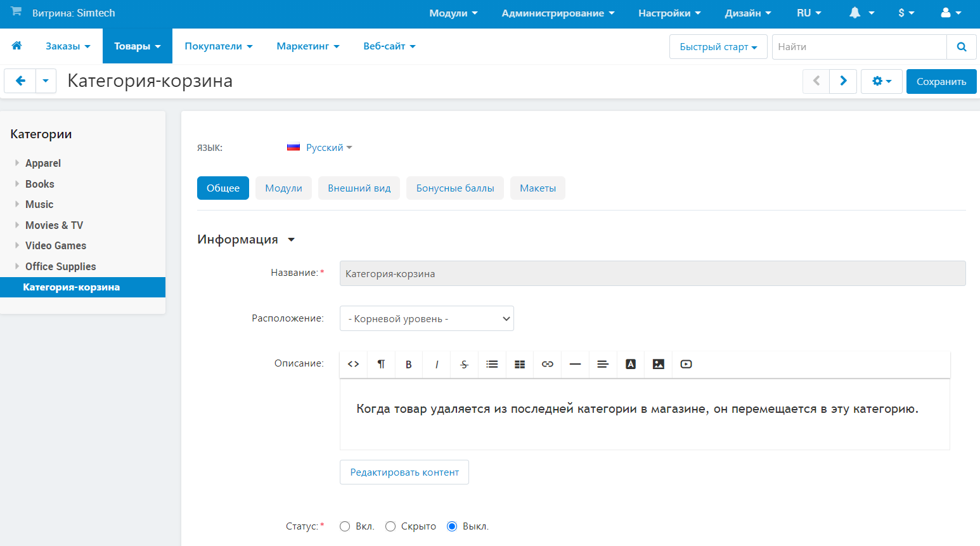Click Редактировать контент button

pos(404,472)
